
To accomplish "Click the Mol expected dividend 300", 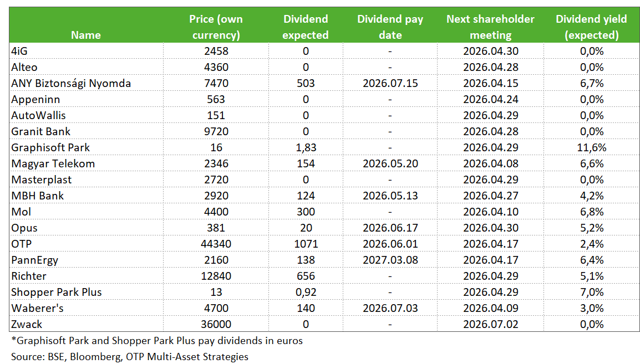I will (306, 212).
